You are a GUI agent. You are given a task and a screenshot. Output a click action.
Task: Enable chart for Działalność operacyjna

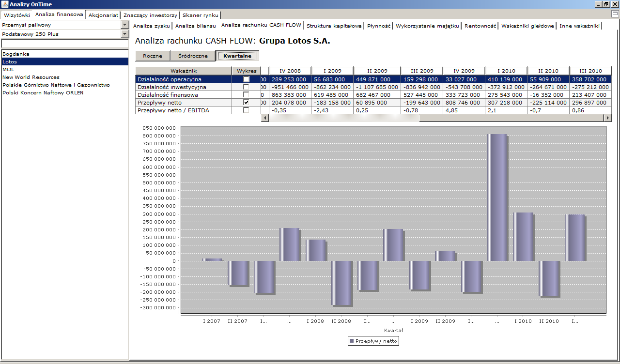247,79
